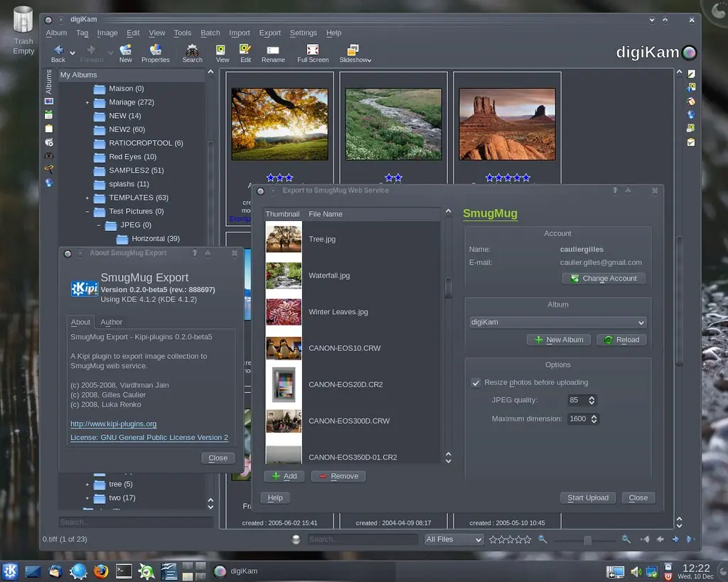Click the Full Screen toolbar icon
728x582 pixels.
313,51
